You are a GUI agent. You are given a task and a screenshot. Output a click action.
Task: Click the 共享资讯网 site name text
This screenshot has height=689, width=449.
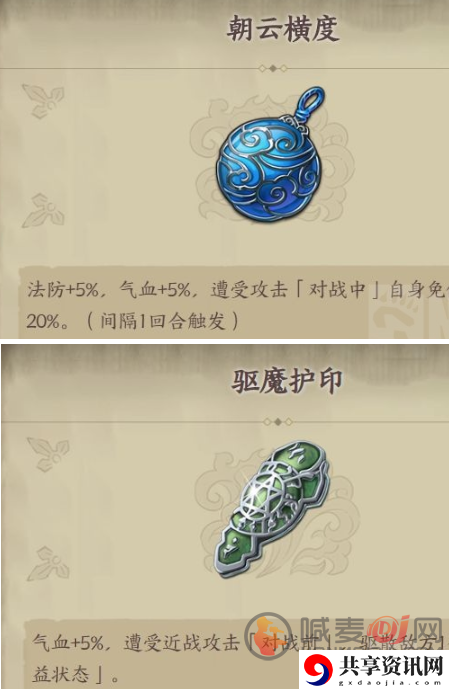pos(390,666)
